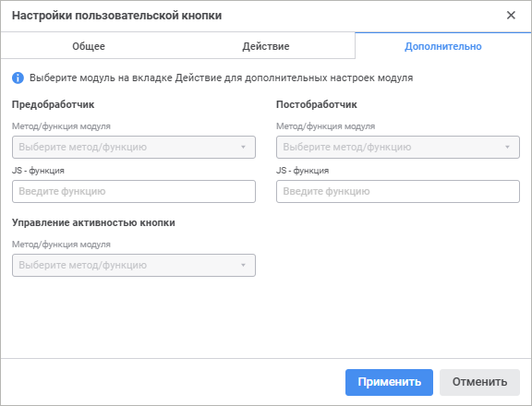Open Постобработчик method/function dropdown
Screen dimensions: 532x406
pyautogui.click(x=398, y=147)
